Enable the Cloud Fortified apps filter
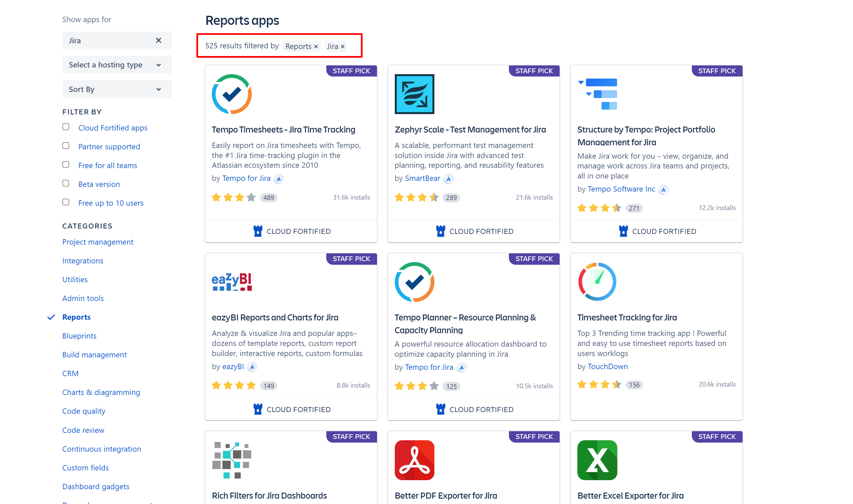853x504 pixels. click(65, 127)
